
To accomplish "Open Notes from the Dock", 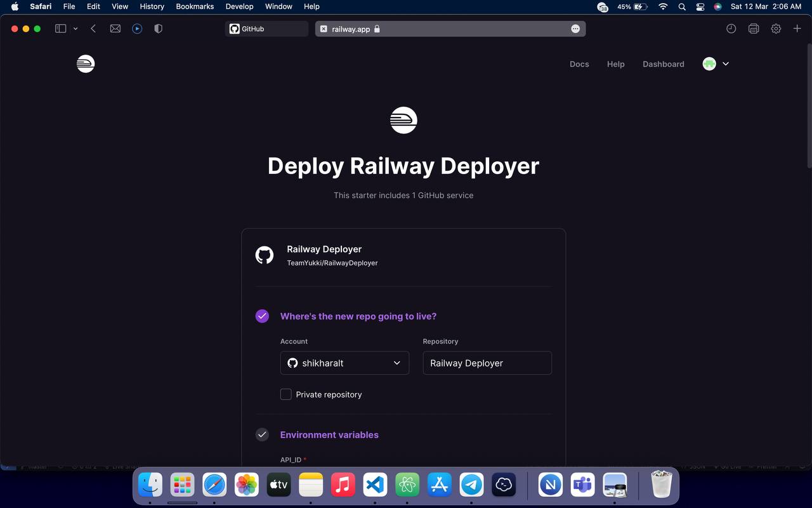I will click(x=311, y=486).
